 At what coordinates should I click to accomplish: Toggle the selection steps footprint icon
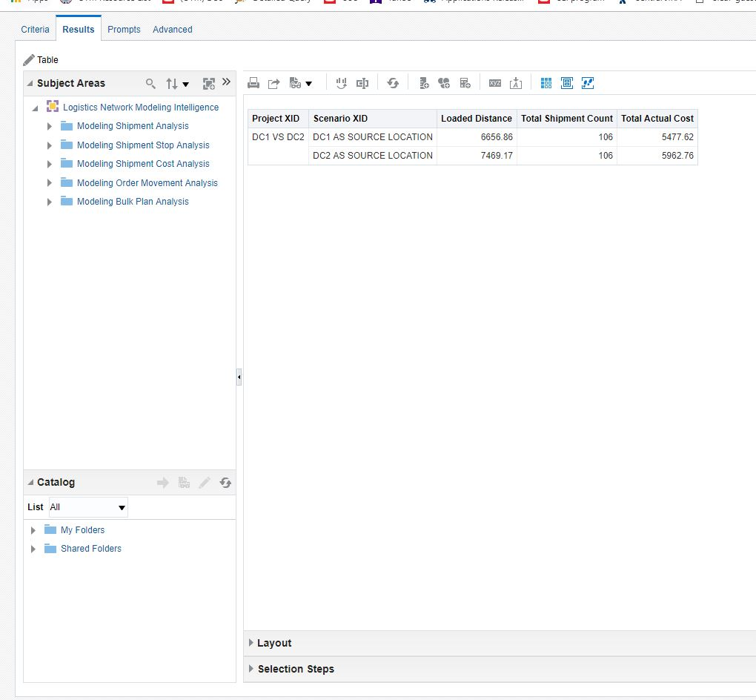pyautogui.click(x=588, y=83)
